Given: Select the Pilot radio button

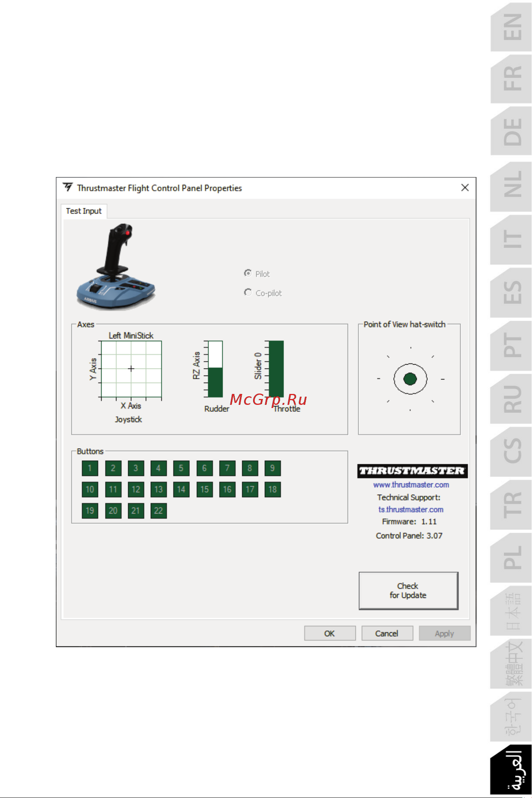Looking at the screenshot, I should coord(248,273).
